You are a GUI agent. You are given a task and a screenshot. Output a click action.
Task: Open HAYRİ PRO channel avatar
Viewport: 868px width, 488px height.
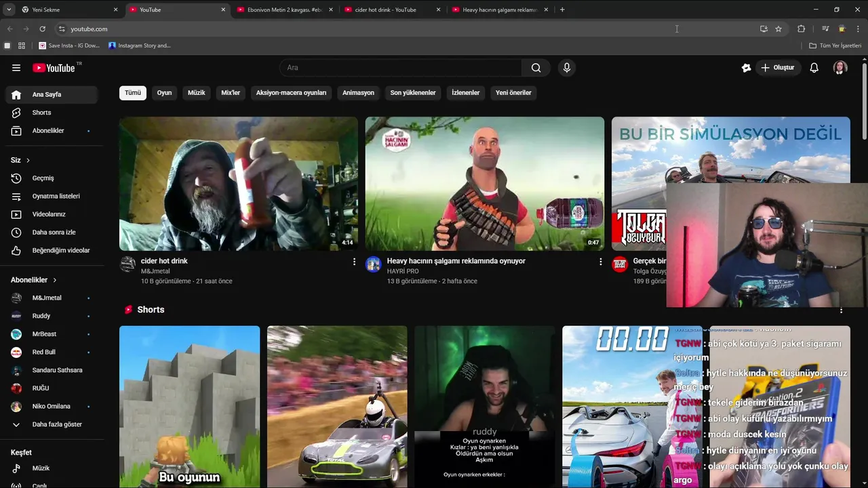374,264
